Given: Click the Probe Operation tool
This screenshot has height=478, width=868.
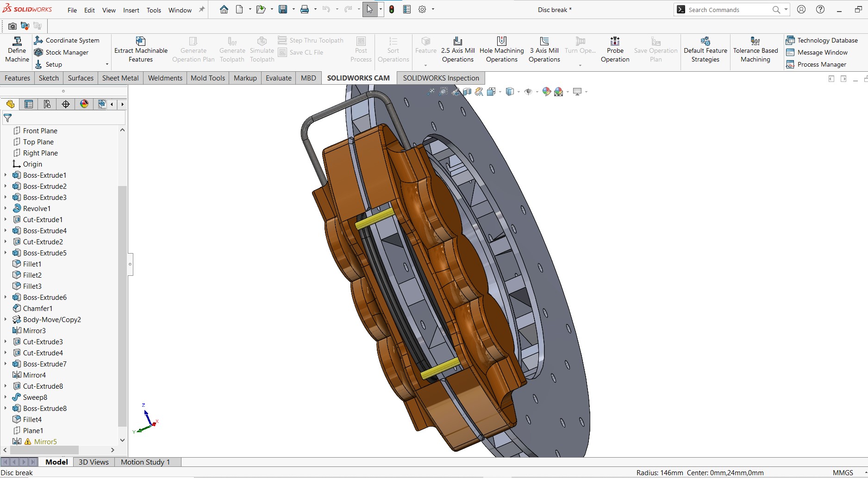Looking at the screenshot, I should click(x=615, y=50).
